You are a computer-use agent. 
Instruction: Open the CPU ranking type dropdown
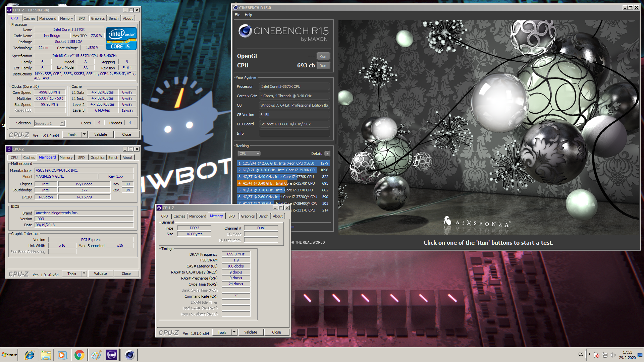tap(249, 154)
